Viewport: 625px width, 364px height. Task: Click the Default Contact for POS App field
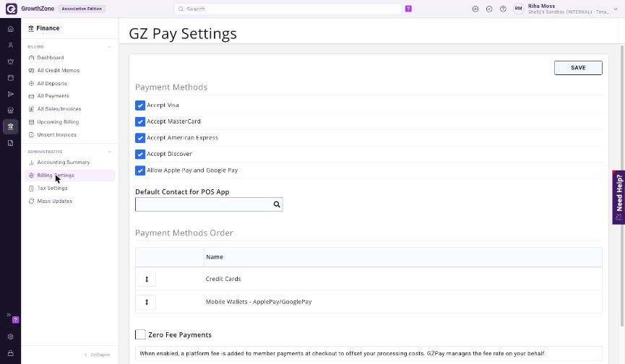[209, 204]
